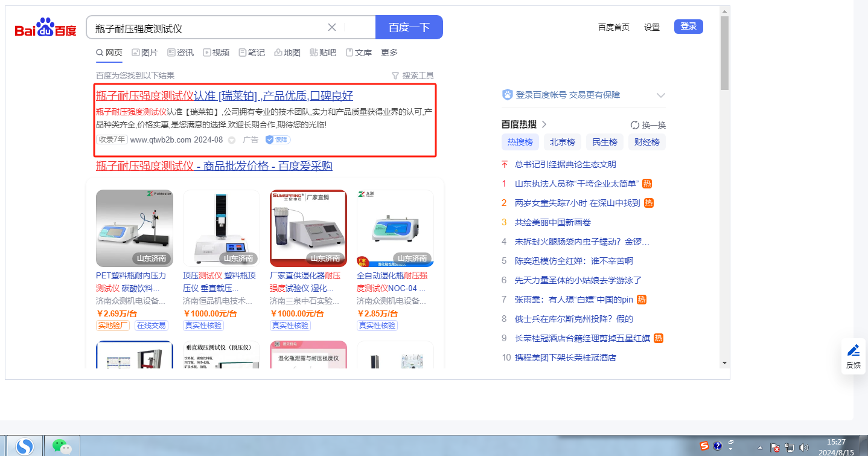The image size is (868, 456).
Task: Open hot search 陈奕迅模仿全红婵
Action: coord(574,261)
